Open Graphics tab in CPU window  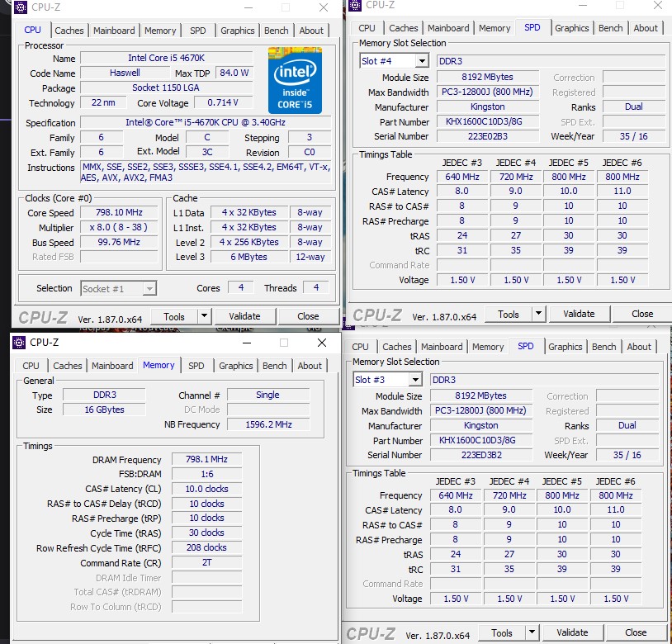pyautogui.click(x=238, y=31)
